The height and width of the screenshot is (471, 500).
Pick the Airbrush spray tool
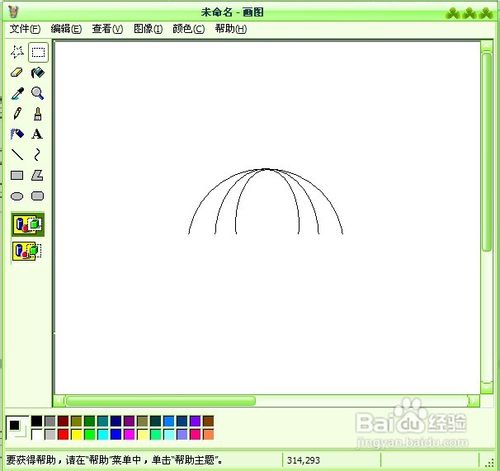(x=17, y=134)
